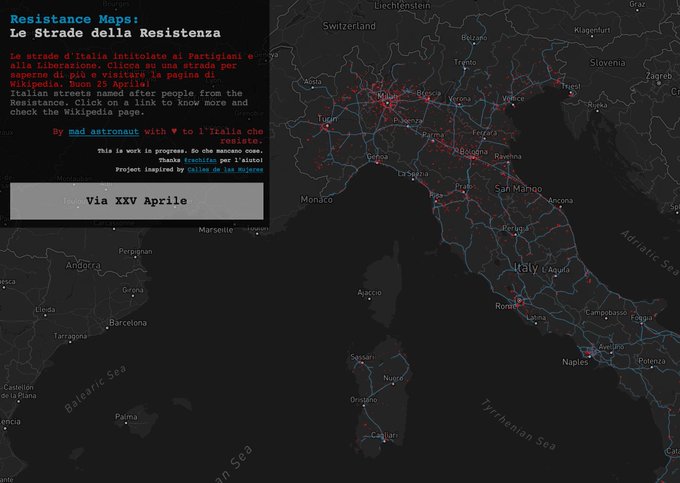The image size is (680, 483).
Task: Click the Pisa city label
Action: pos(436,196)
